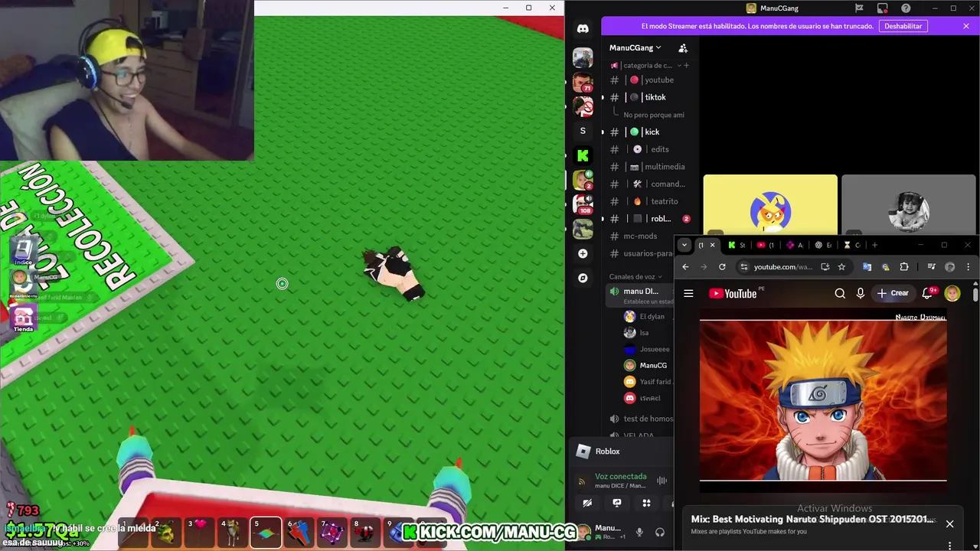Open the Chrome three-dot menu

tap(969, 266)
